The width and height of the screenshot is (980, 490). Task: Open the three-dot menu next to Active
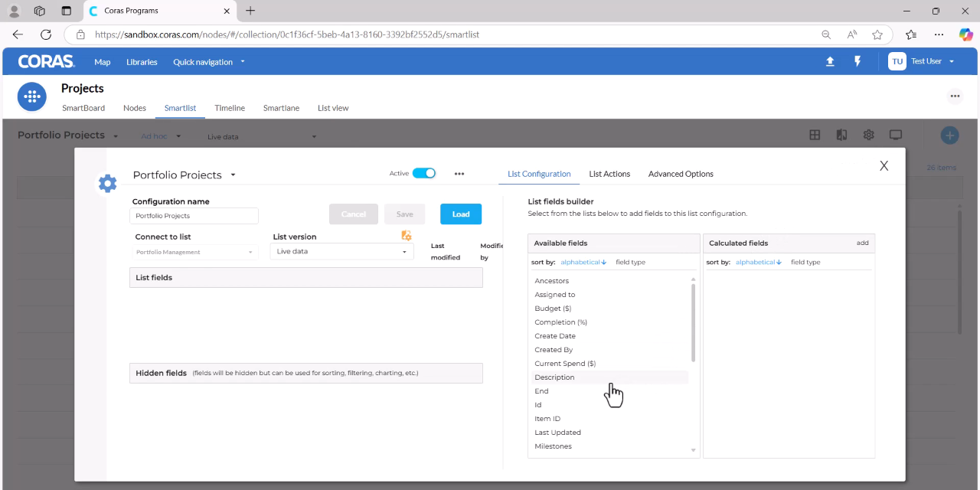pos(459,174)
